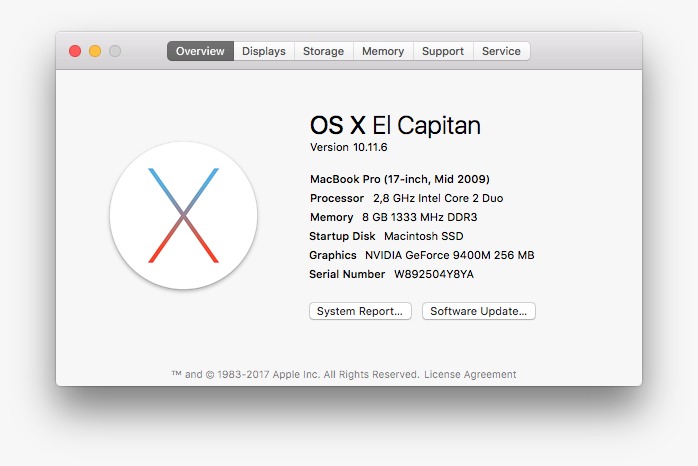
Task: Open the License Agreement link
Action: pyautogui.click(x=470, y=374)
